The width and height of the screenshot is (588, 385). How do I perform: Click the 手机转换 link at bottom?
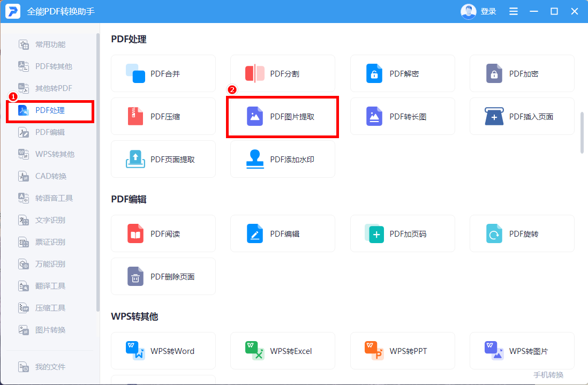tap(548, 375)
